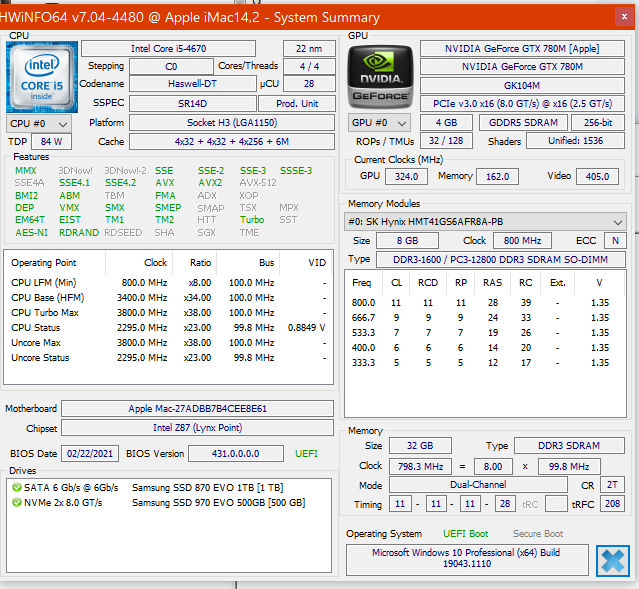Screen dimensions: 639x589
Task: Click the Unified: 1536 shaders field
Action: 575,141
